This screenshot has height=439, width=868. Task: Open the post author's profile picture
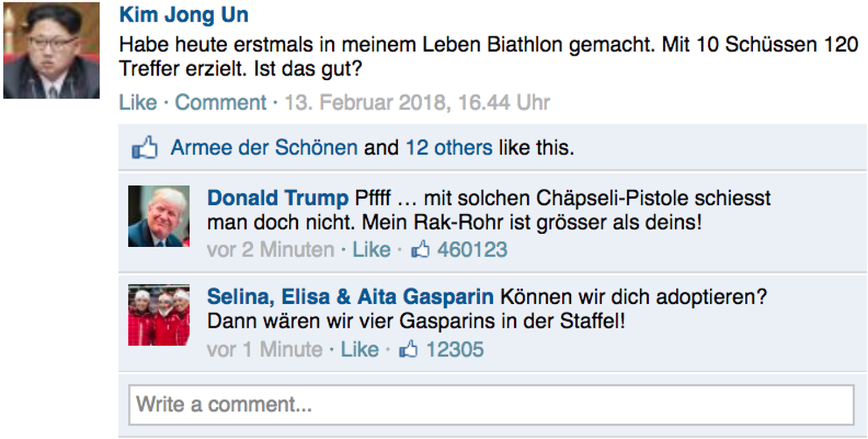pos(51,50)
